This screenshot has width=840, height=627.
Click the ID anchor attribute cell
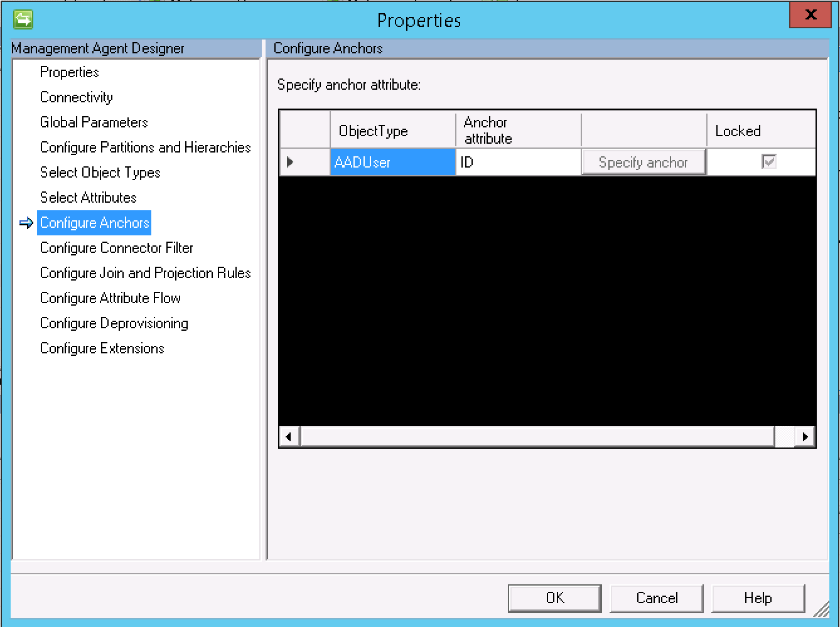pos(518,162)
